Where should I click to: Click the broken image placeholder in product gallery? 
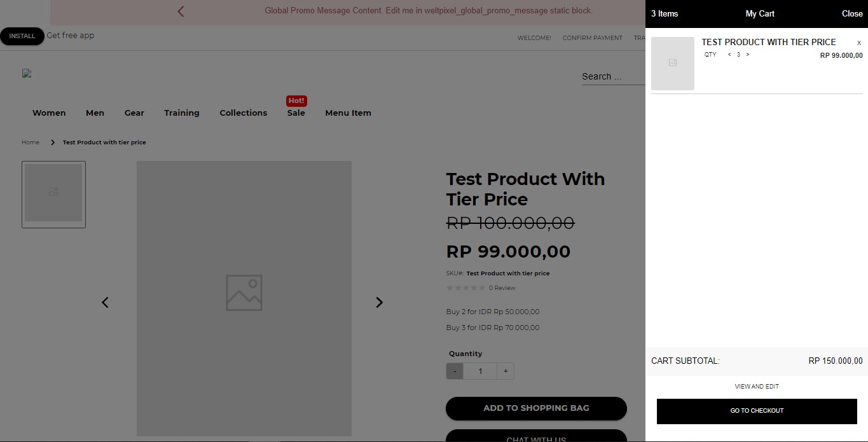(244, 293)
